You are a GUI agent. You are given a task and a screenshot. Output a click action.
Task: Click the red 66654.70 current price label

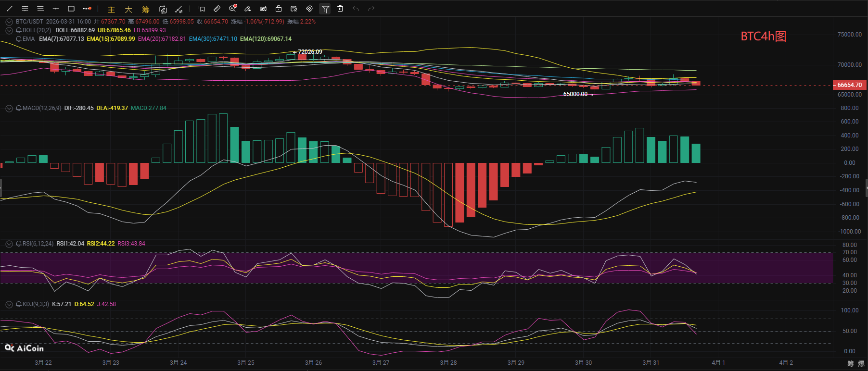(849, 85)
